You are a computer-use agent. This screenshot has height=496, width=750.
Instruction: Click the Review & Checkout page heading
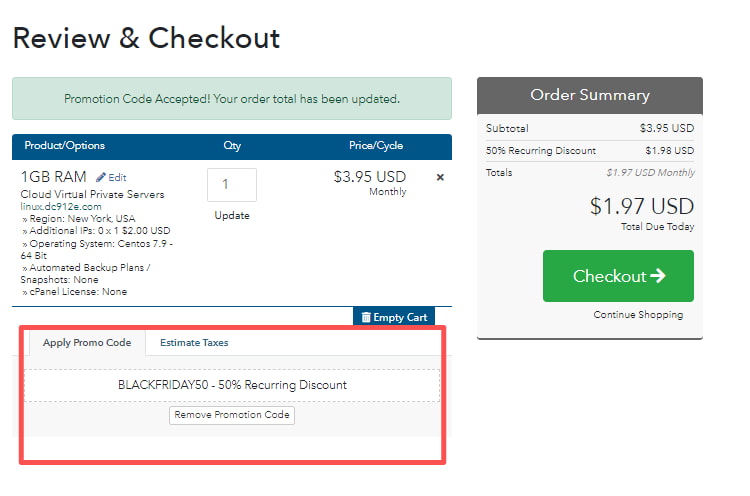(146, 39)
